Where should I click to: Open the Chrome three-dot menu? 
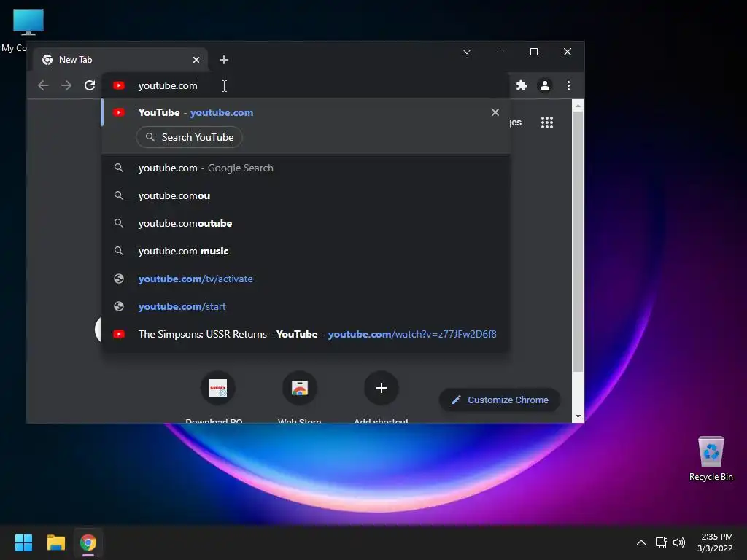[x=568, y=85]
